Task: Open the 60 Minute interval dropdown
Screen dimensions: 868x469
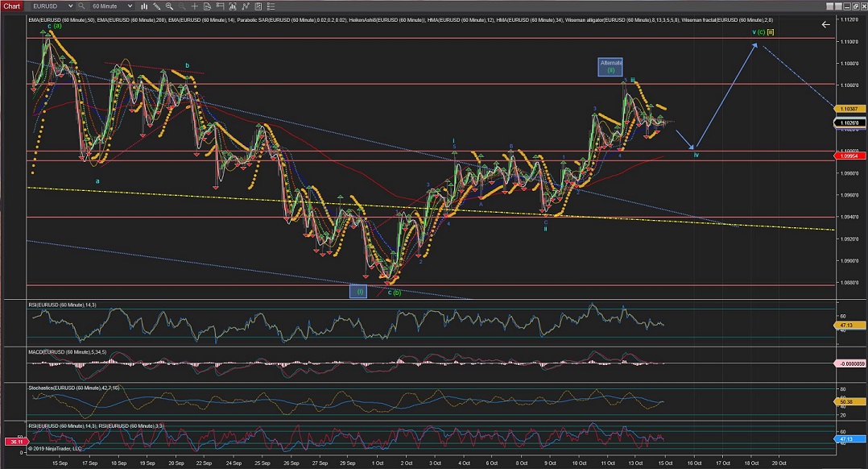Action: pyautogui.click(x=112, y=6)
